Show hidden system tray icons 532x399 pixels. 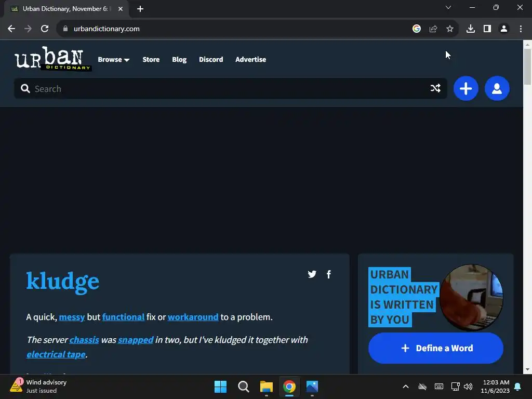tap(405, 387)
